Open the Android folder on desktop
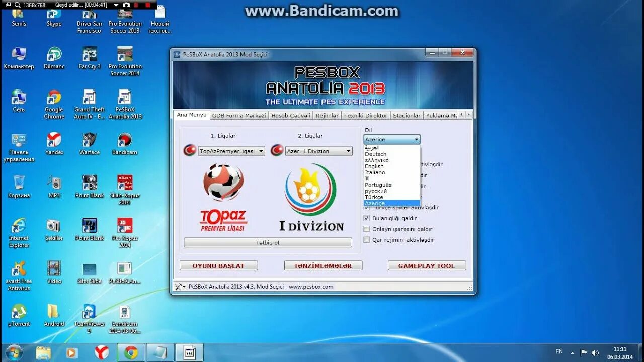The height and width of the screenshot is (362, 644). point(54,315)
